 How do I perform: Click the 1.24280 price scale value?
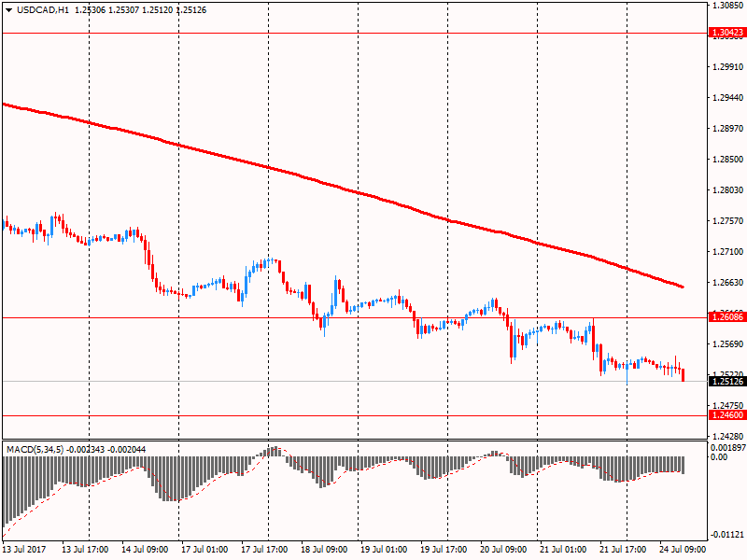[x=727, y=436]
